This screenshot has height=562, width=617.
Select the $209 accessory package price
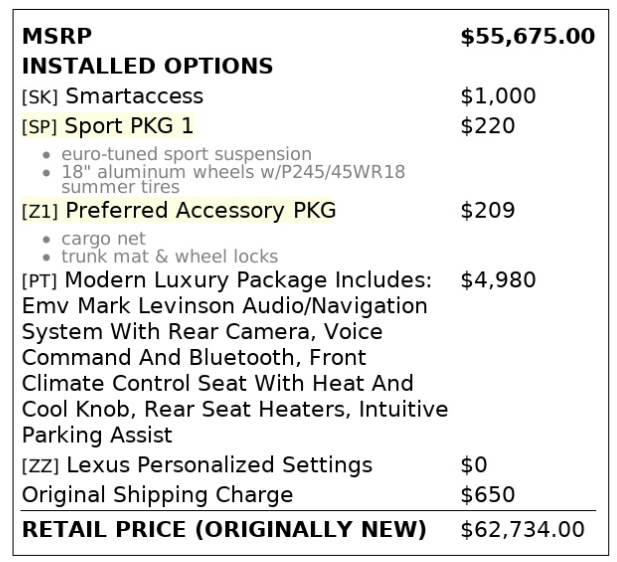(487, 211)
